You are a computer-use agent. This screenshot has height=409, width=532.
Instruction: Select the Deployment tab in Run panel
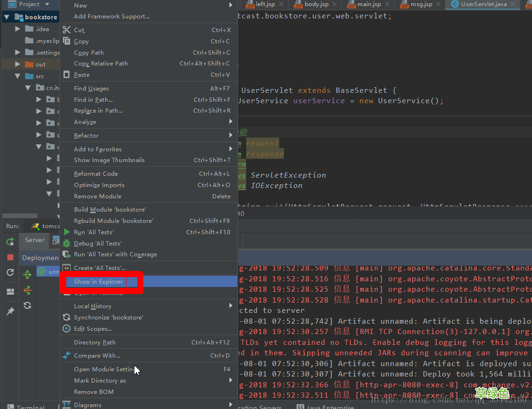point(40,257)
